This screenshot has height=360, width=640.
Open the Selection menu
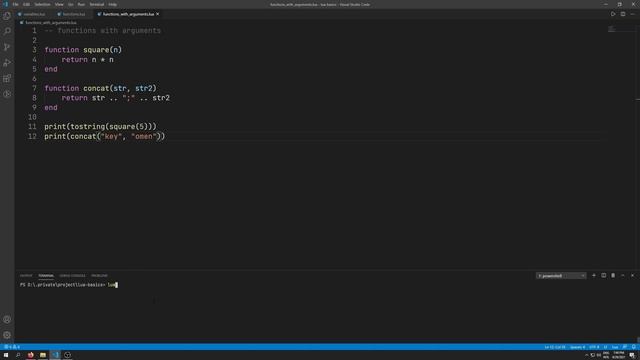coord(42,4)
